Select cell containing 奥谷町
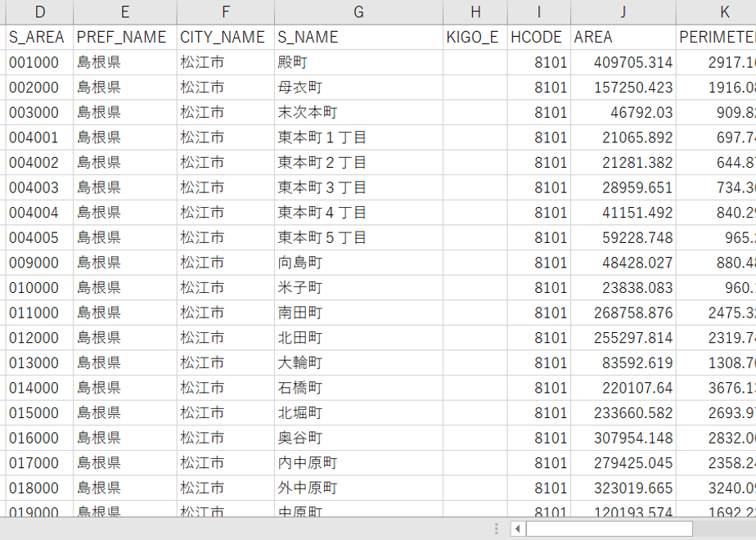Viewport: 756px width, 540px height. tap(358, 439)
